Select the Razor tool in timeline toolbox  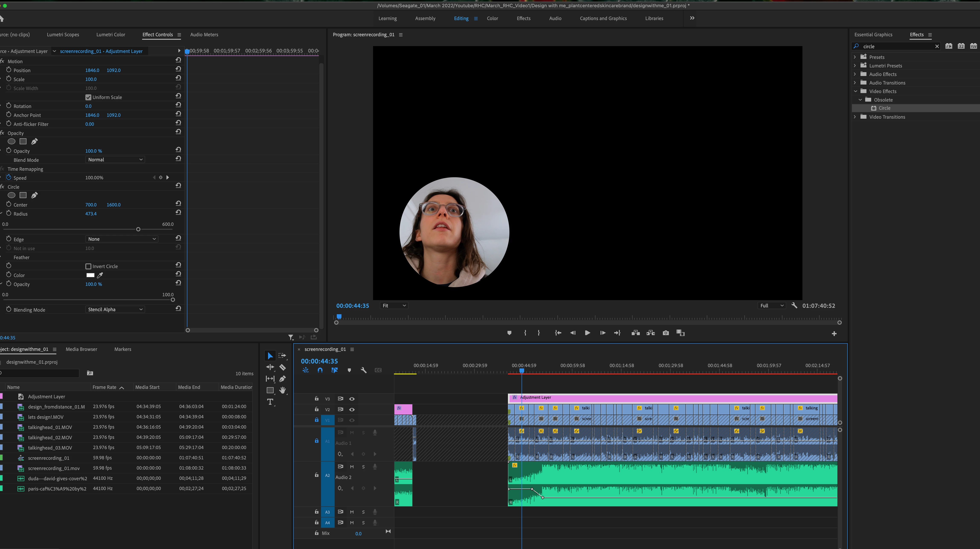pos(282,368)
